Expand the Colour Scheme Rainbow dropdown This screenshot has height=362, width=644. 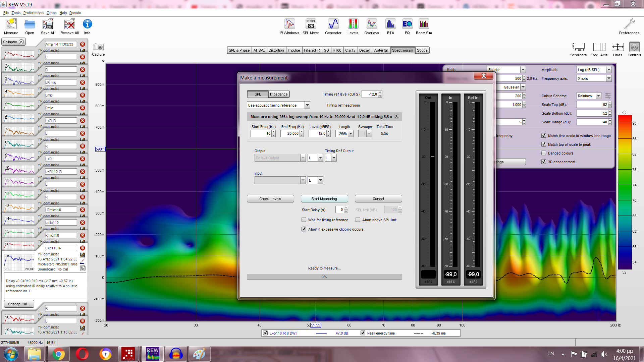coord(598,96)
